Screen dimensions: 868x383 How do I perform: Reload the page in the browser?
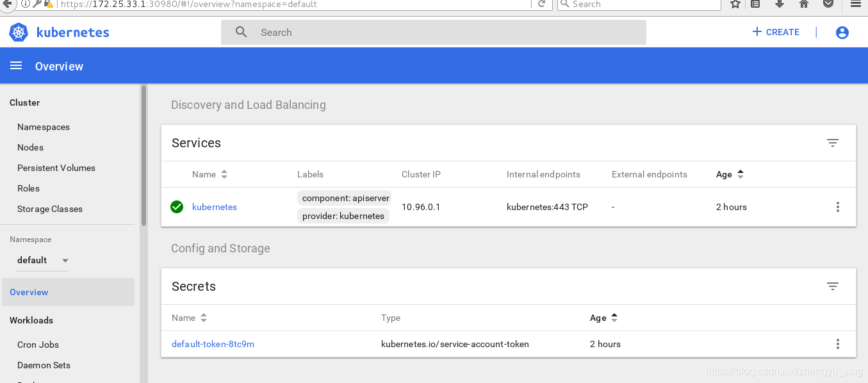(541, 4)
